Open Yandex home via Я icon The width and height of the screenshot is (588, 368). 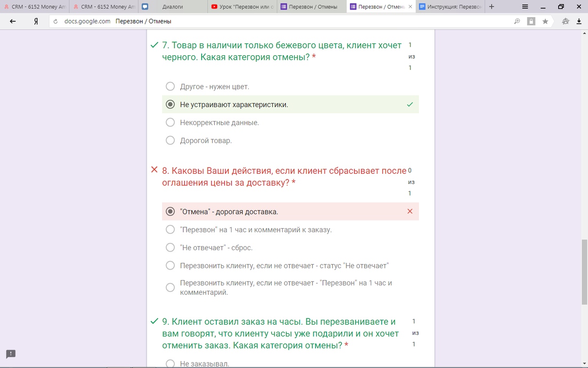coord(36,21)
